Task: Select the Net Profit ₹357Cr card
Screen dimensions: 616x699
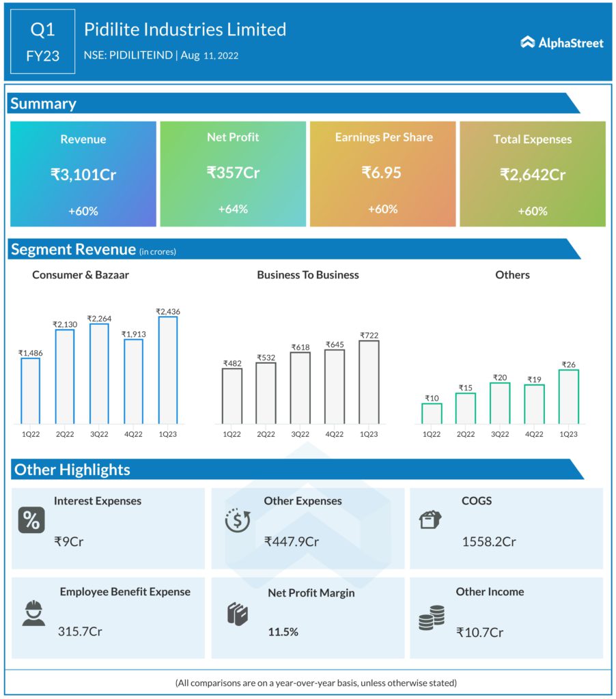Action: click(233, 174)
